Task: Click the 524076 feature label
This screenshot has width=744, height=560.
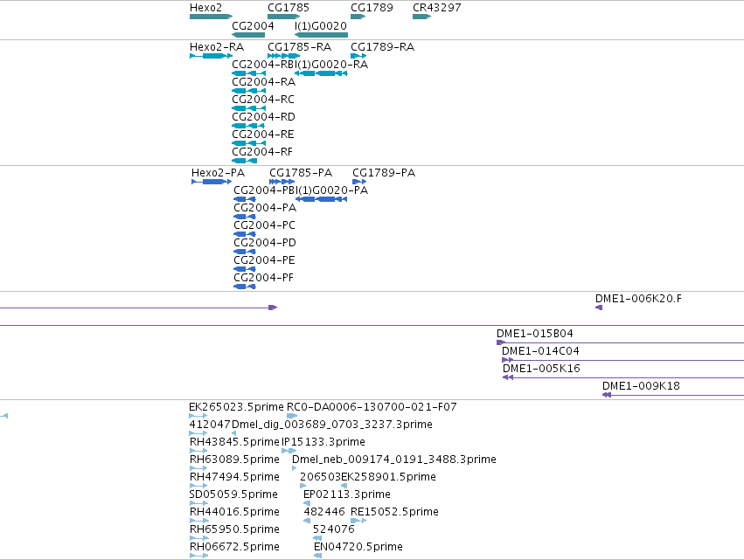Action: (334, 529)
